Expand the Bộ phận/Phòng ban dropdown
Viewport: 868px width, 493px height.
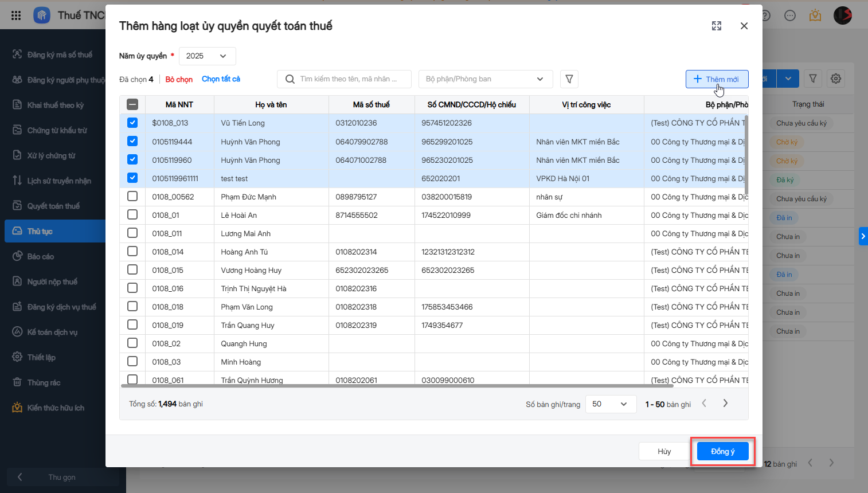click(485, 79)
